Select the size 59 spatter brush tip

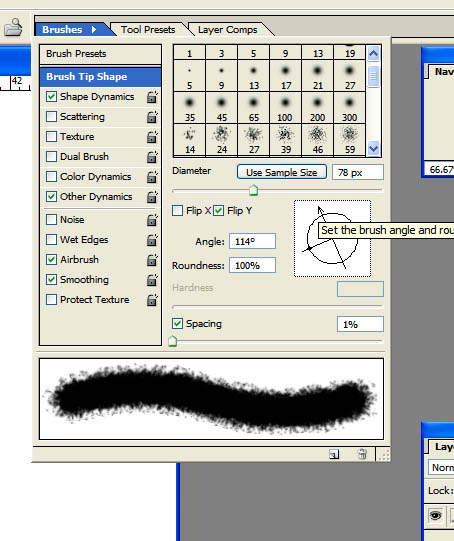coord(349,140)
